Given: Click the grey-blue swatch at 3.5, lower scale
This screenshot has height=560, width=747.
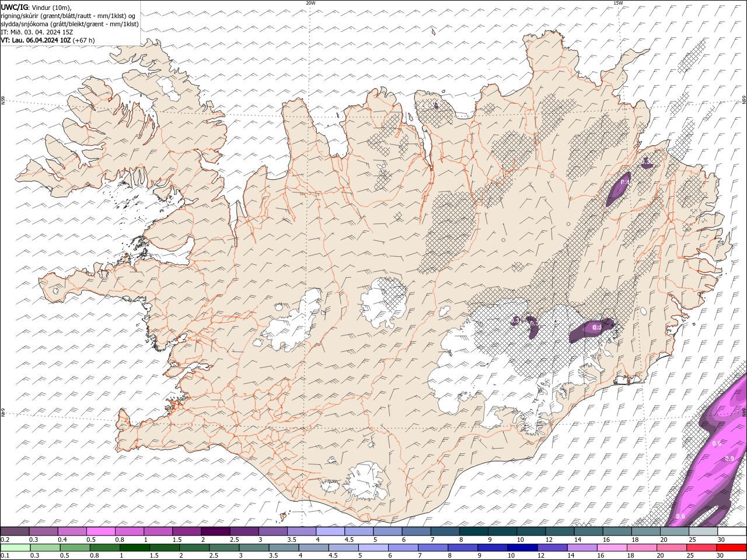Looking at the screenshot, I should (x=283, y=548).
